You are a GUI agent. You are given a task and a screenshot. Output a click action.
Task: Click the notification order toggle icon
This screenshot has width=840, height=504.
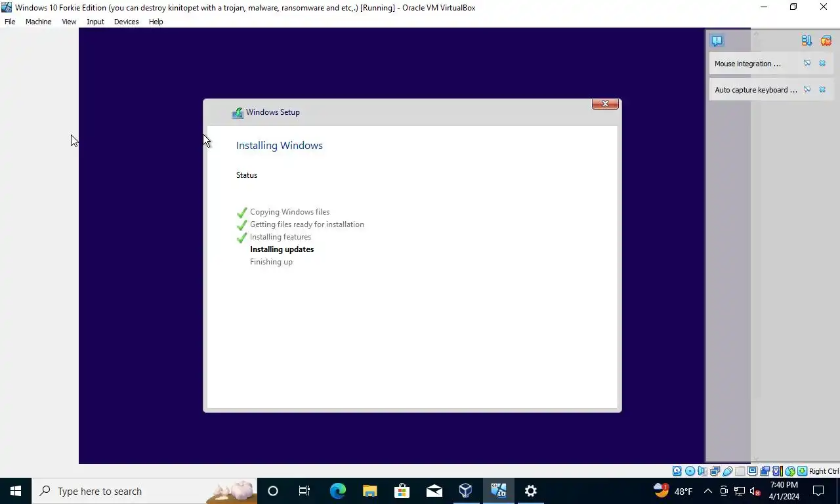point(807,41)
